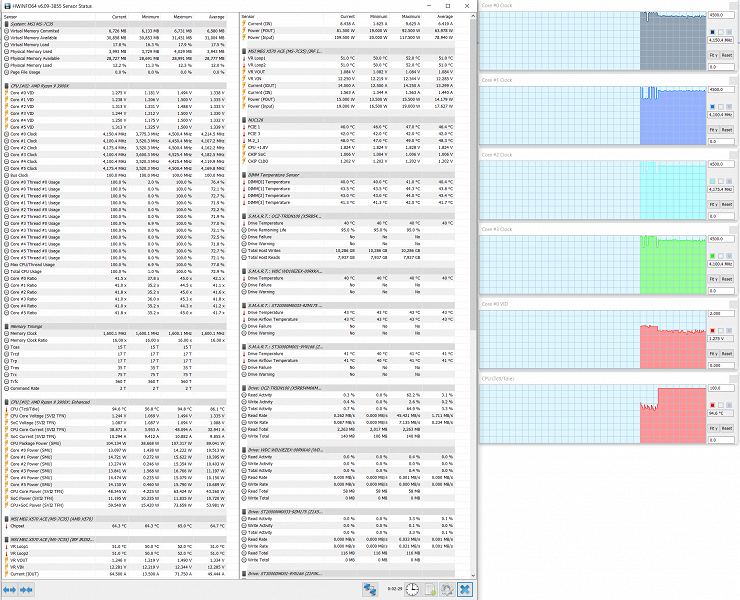Click the scrollbar up arrow of sensor list

[473, 17]
